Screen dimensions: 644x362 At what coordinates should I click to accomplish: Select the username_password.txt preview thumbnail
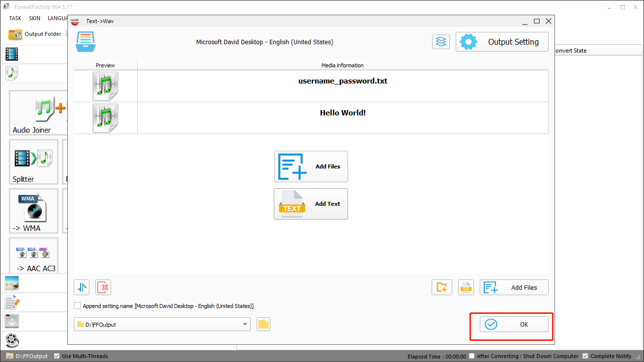[105, 86]
